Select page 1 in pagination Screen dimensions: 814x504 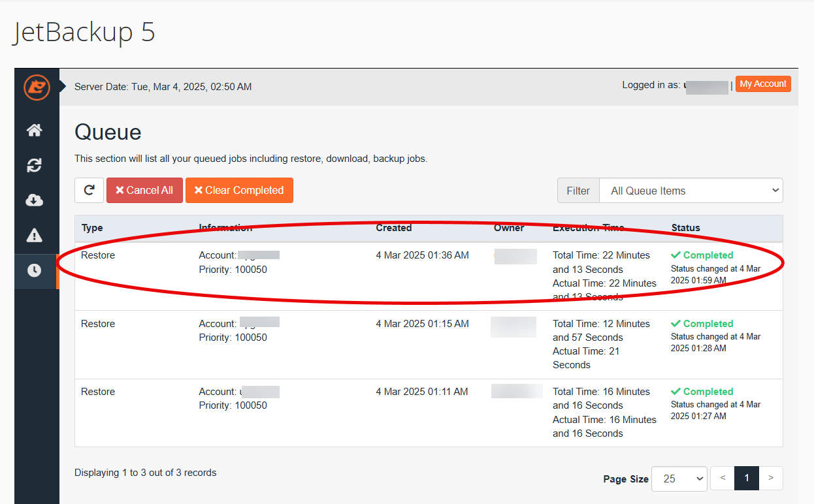747,479
